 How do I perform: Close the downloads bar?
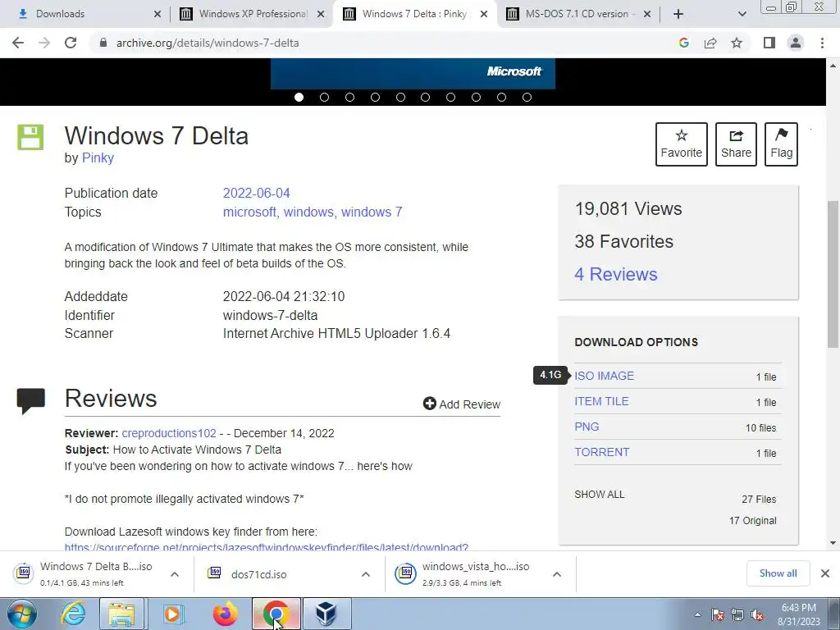(825, 573)
